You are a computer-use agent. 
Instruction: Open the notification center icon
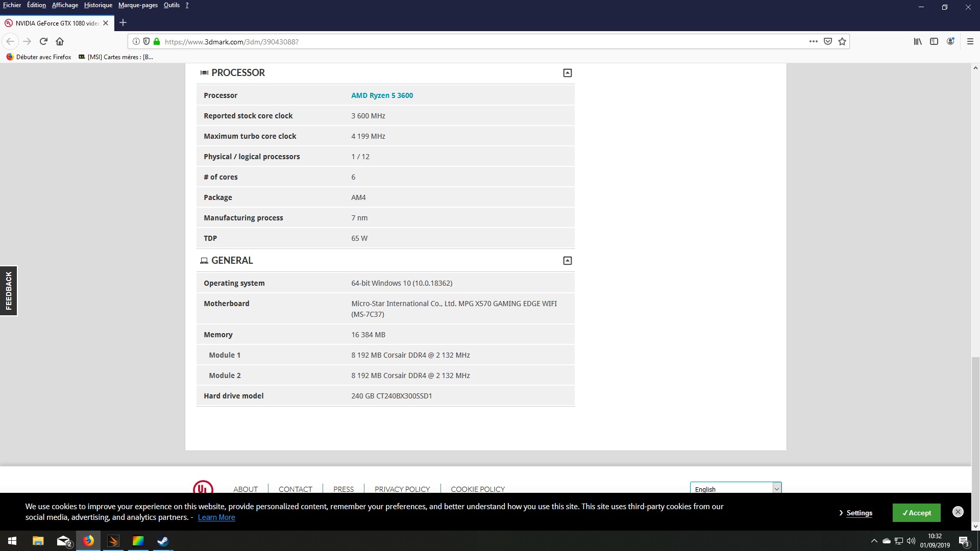964,541
